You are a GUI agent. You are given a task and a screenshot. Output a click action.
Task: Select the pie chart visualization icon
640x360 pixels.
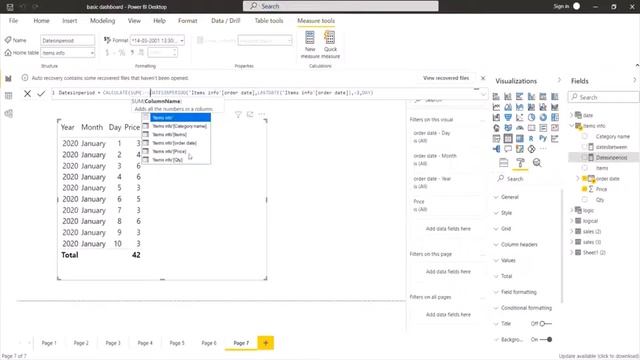[x=531, y=118]
